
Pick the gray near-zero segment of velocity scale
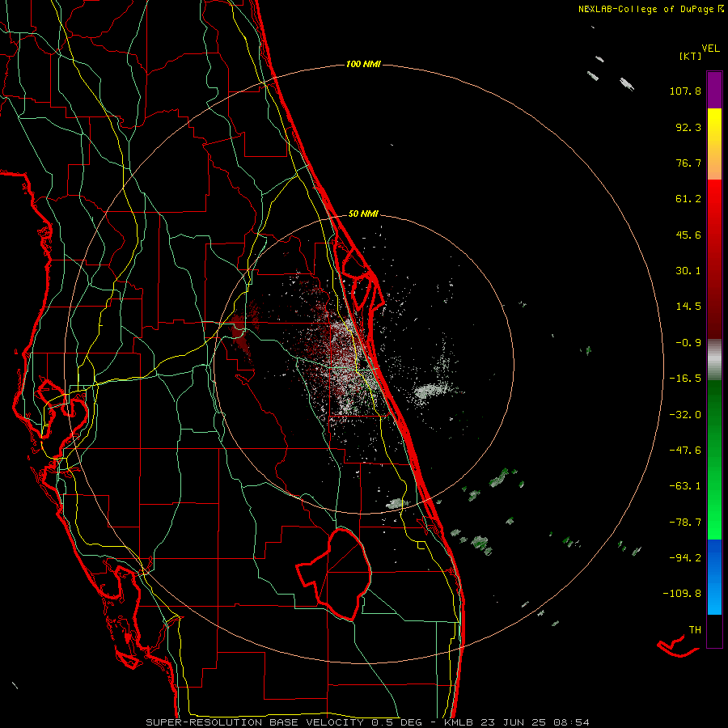click(x=714, y=360)
